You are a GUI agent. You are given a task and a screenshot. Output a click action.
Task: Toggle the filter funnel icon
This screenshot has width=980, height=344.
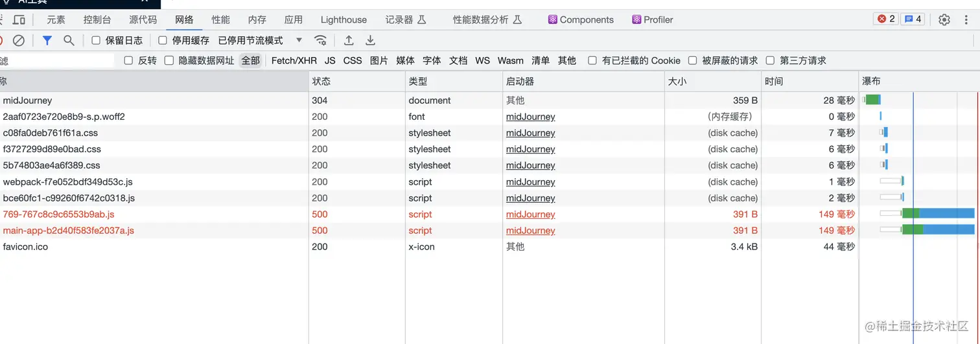pos(47,40)
